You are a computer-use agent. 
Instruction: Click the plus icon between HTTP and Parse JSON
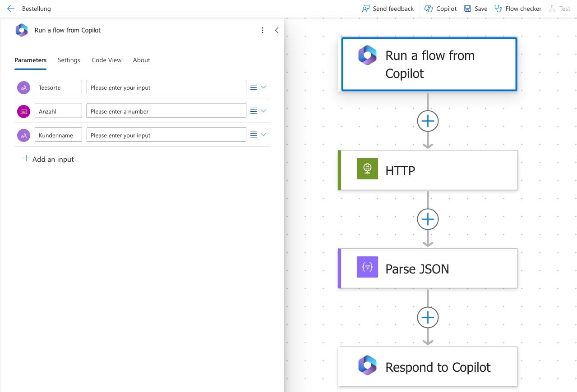(x=427, y=219)
